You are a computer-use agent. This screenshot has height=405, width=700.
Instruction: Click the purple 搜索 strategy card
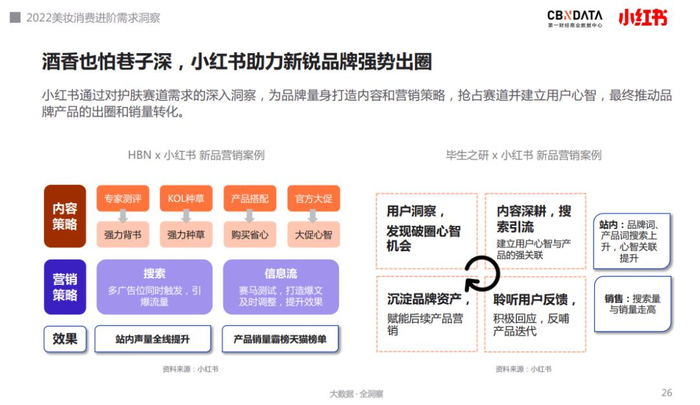(x=154, y=287)
